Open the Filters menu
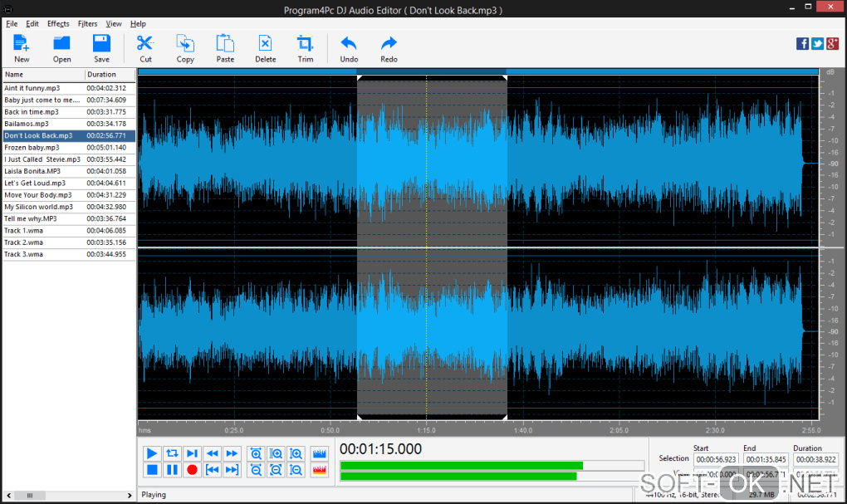The height and width of the screenshot is (504, 847). 87,24
